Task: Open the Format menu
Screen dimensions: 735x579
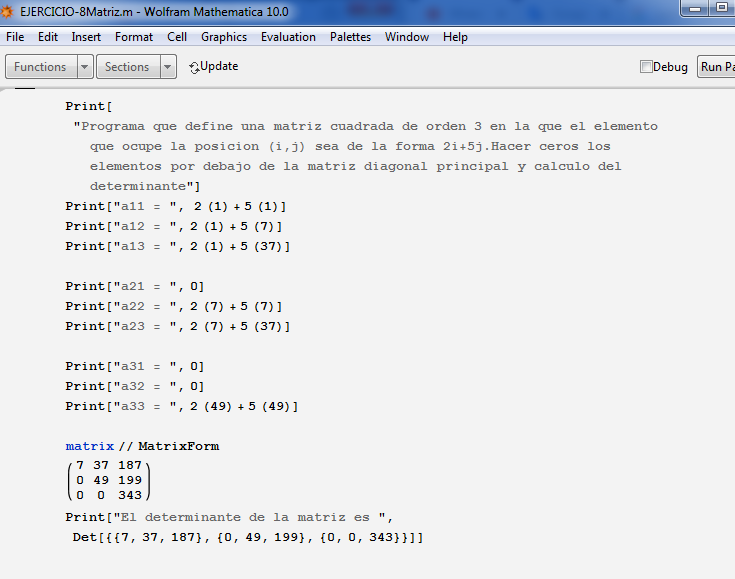Action: coord(134,37)
